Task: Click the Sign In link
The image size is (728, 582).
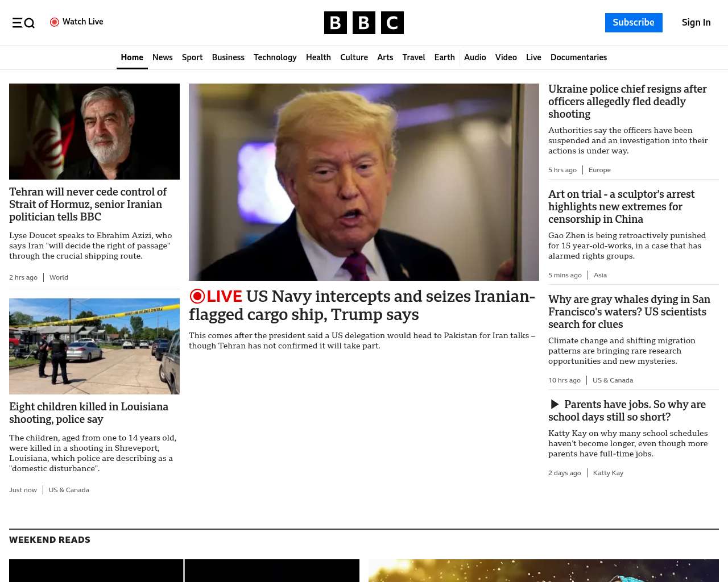Action: click(x=696, y=23)
